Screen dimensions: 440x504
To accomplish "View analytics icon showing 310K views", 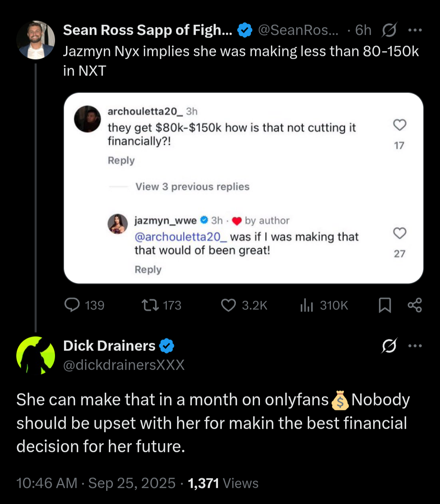I will pyautogui.click(x=306, y=305).
